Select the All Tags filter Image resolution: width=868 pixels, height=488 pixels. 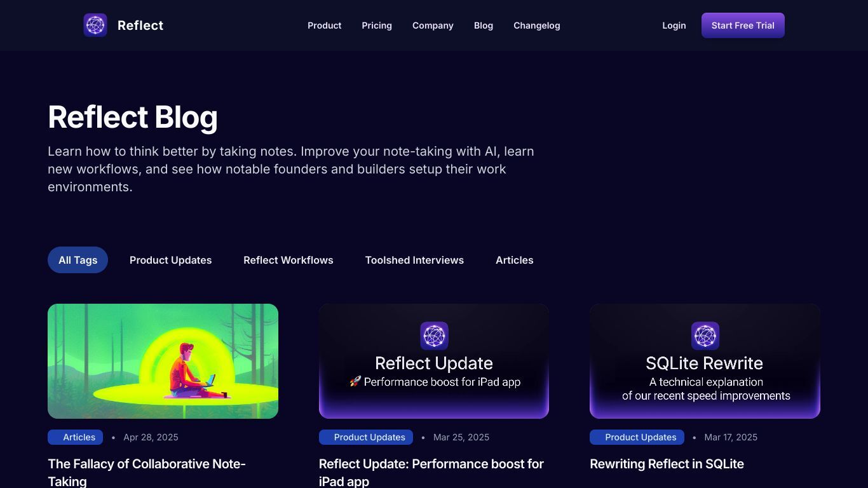(x=78, y=260)
